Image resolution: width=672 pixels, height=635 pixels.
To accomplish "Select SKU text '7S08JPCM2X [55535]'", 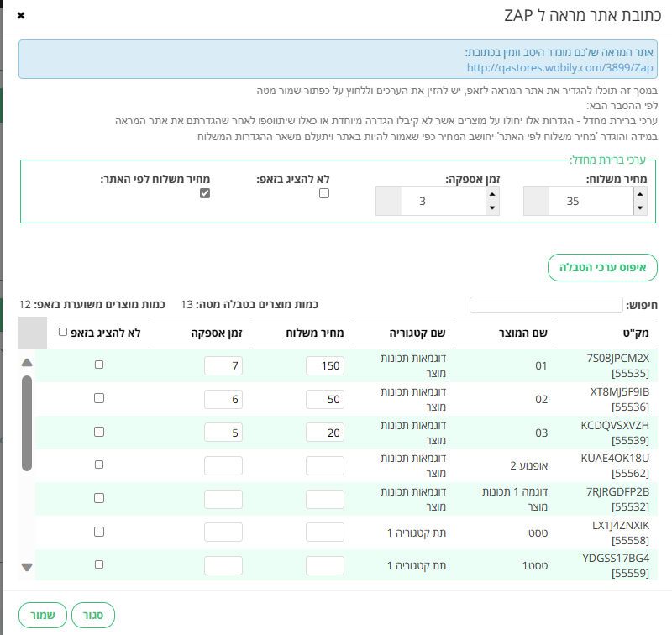I will [x=618, y=366].
